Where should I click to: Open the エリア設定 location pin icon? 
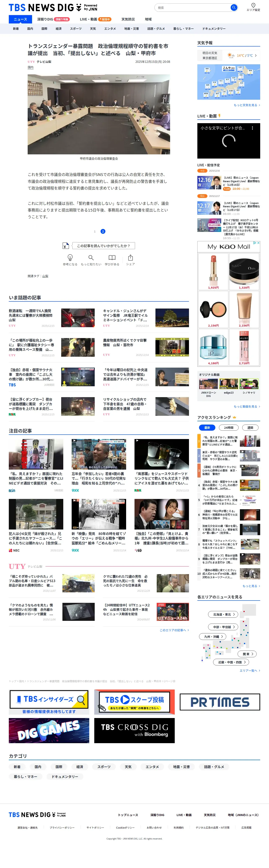pyautogui.click(x=253, y=5)
